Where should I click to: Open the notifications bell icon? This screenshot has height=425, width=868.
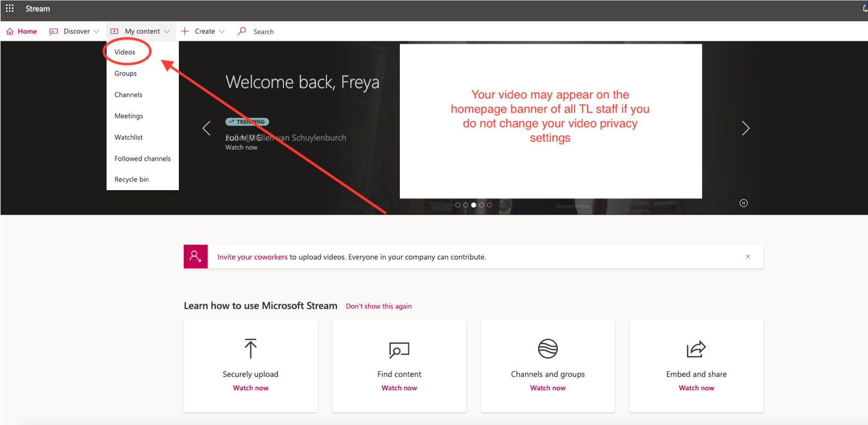tap(865, 9)
